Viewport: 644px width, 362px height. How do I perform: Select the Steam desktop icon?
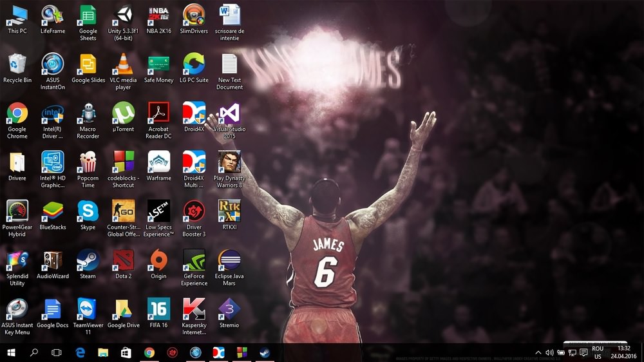[88, 261]
